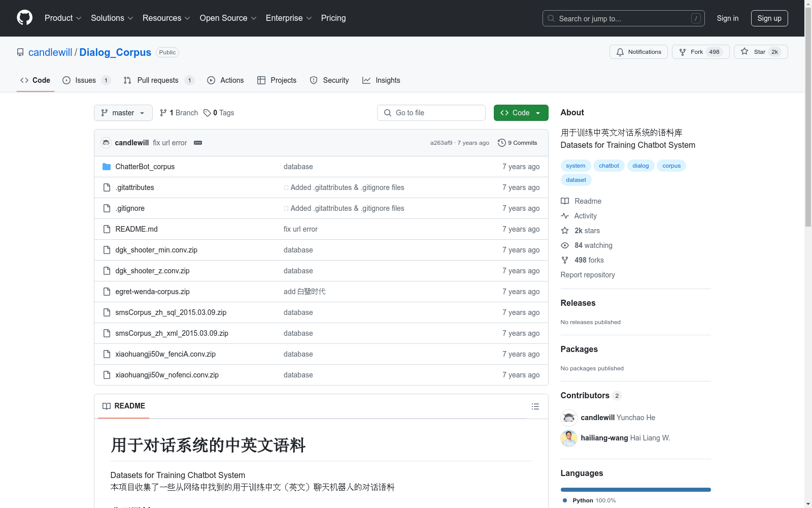The image size is (812, 508).
Task: Open the 'fix url error' commit on README.md
Action: point(300,229)
